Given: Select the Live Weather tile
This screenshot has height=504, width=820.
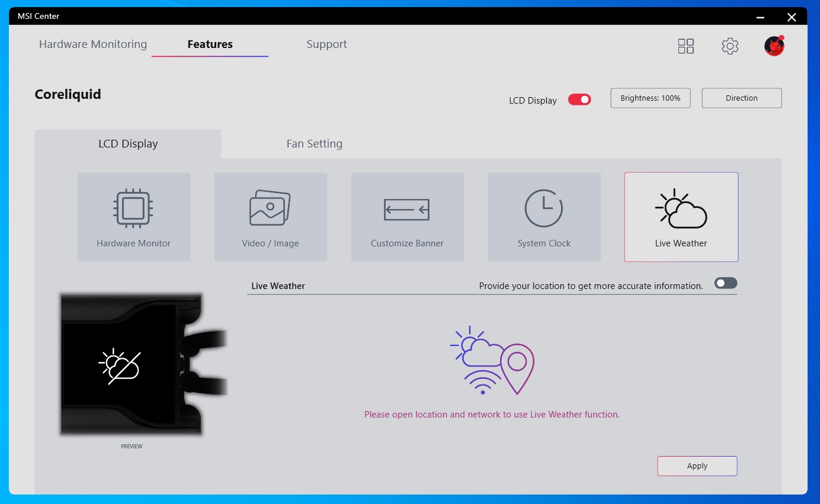Looking at the screenshot, I should pyautogui.click(x=681, y=217).
